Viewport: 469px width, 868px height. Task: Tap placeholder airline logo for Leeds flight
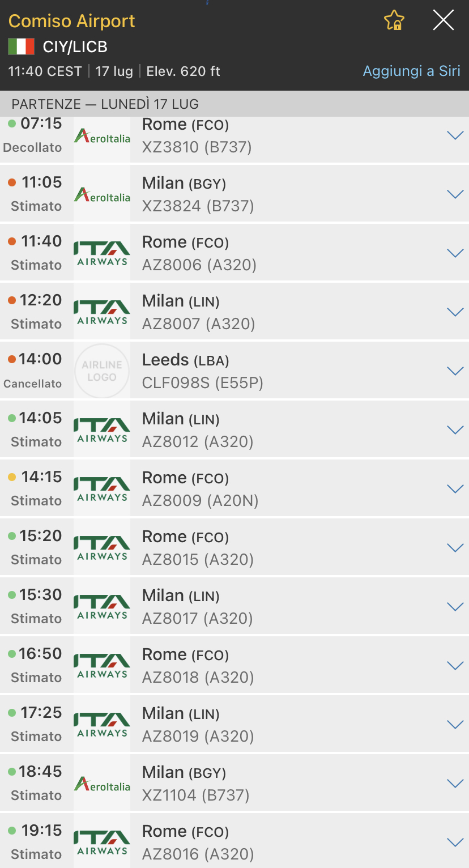click(x=102, y=371)
